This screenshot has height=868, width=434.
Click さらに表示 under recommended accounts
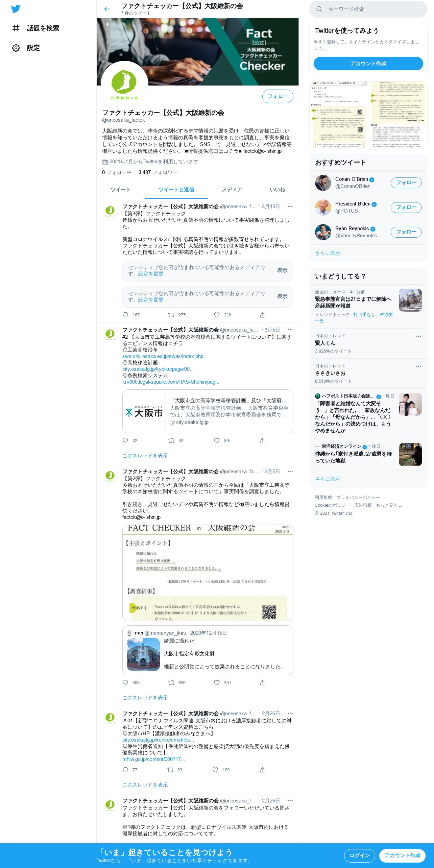coord(368,253)
